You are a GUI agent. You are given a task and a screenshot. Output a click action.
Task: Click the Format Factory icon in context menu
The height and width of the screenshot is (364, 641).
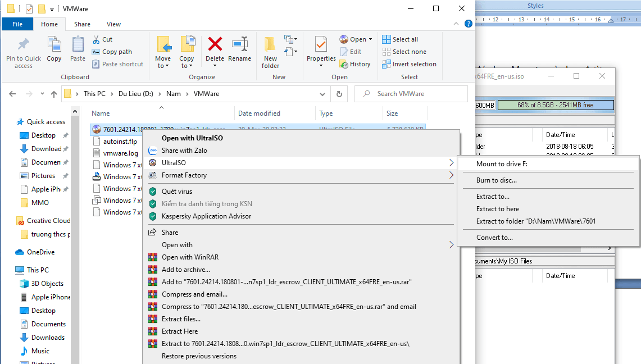click(x=152, y=175)
